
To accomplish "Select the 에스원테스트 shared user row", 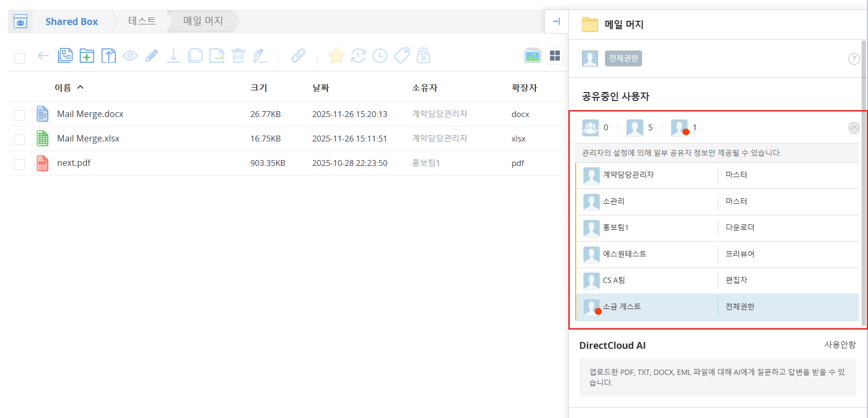I will pyautogui.click(x=718, y=254).
